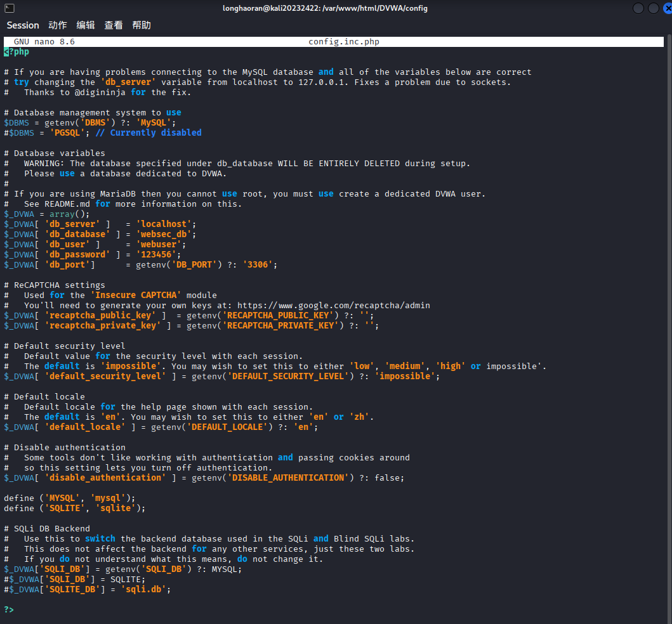Click the 'localhost' db_server value
Viewport: 672px width, 624px height.
[x=164, y=224]
